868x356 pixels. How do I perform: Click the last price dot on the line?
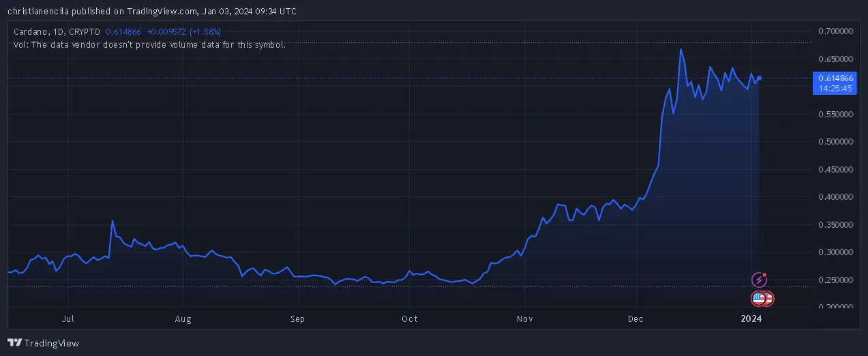[760, 78]
